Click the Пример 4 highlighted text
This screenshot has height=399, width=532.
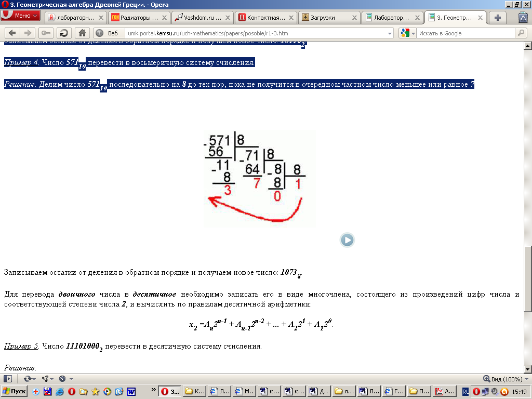(21, 62)
